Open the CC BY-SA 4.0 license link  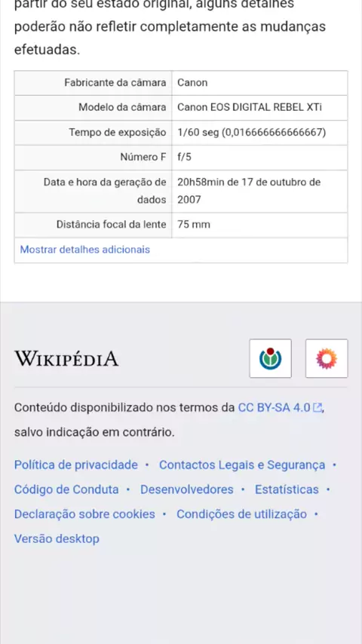tap(274, 408)
